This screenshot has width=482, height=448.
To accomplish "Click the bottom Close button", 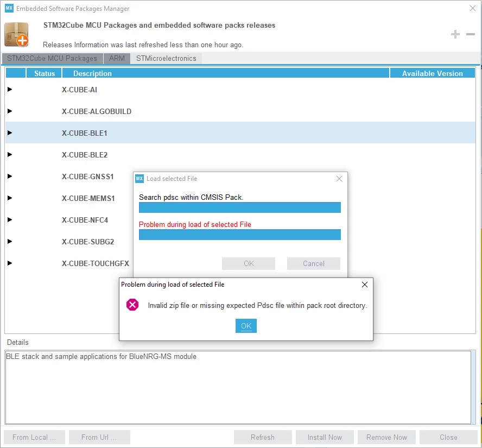I will pos(448,437).
